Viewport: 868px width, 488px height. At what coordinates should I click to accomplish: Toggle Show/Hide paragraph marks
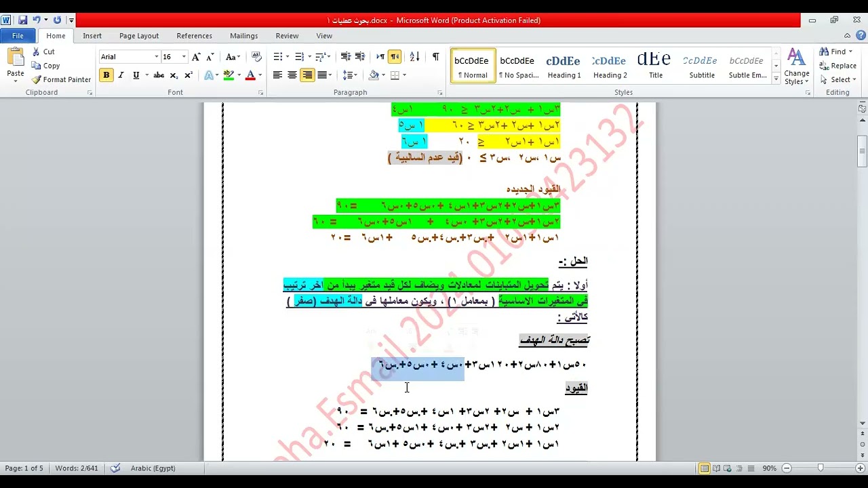pos(435,57)
